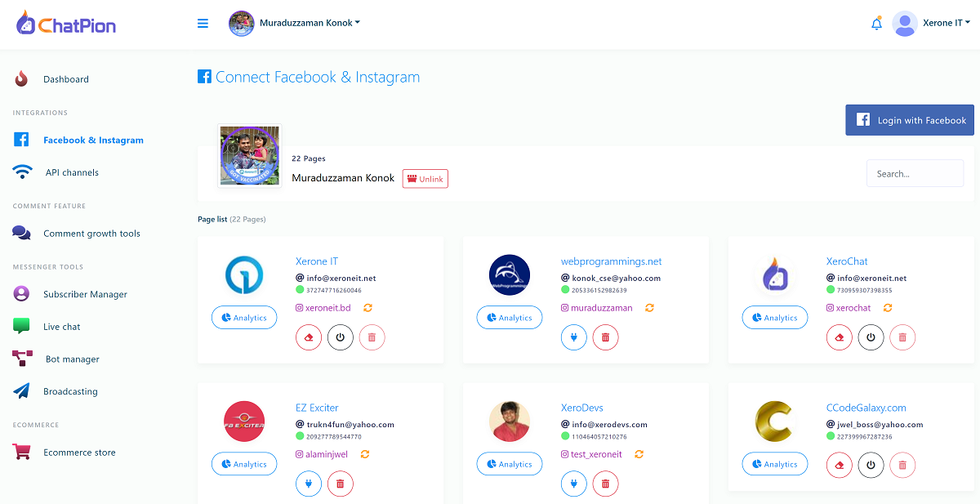Viewport: 980px width, 504px height.
Task: Click the trash icon on XeroDevs card
Action: pyautogui.click(x=605, y=484)
